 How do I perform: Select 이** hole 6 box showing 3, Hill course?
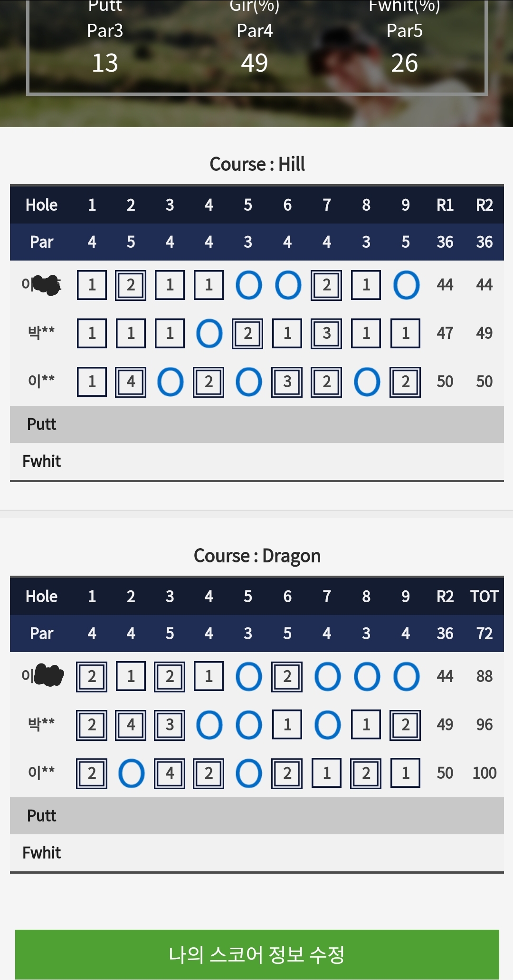click(x=287, y=382)
